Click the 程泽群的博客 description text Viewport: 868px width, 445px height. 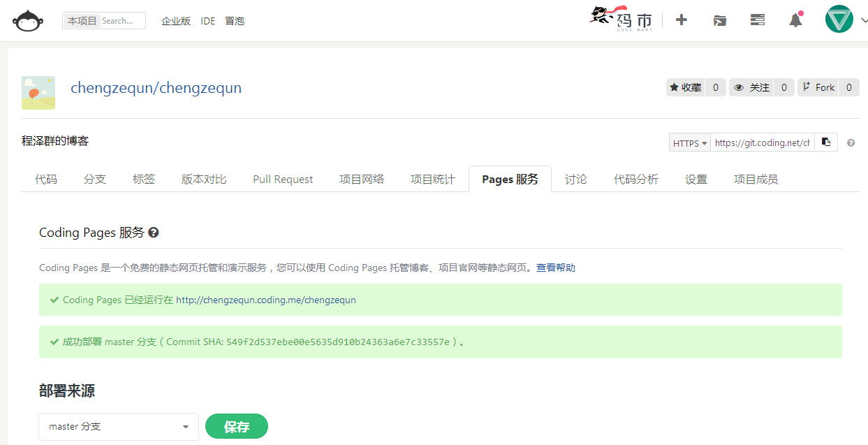tap(55, 140)
